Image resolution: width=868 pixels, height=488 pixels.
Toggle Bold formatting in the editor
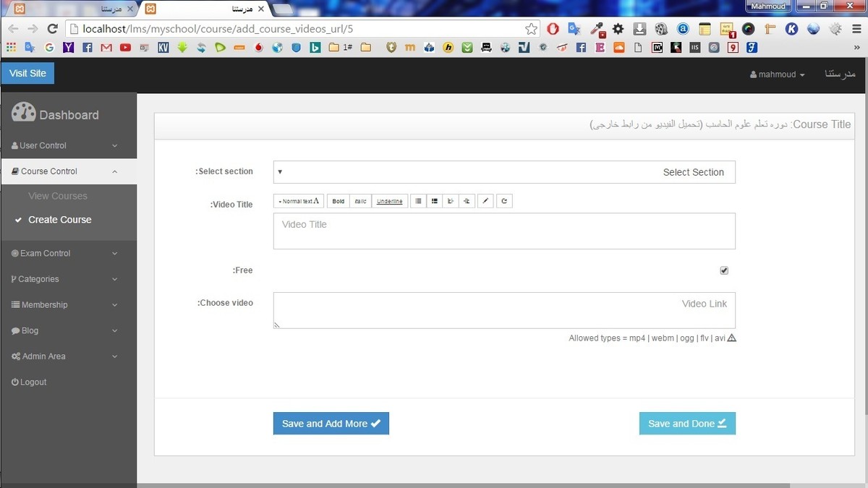pyautogui.click(x=338, y=201)
